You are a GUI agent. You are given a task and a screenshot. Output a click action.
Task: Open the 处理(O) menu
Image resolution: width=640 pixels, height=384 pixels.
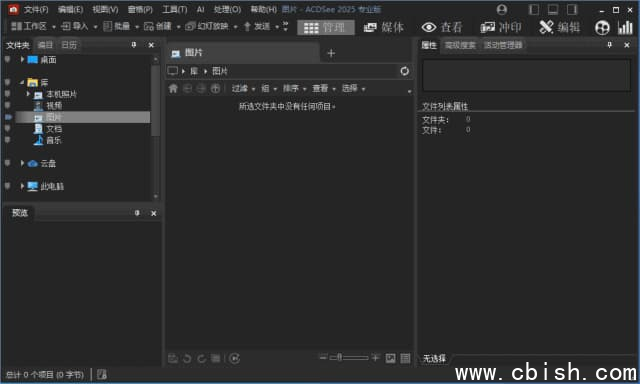pos(227,9)
